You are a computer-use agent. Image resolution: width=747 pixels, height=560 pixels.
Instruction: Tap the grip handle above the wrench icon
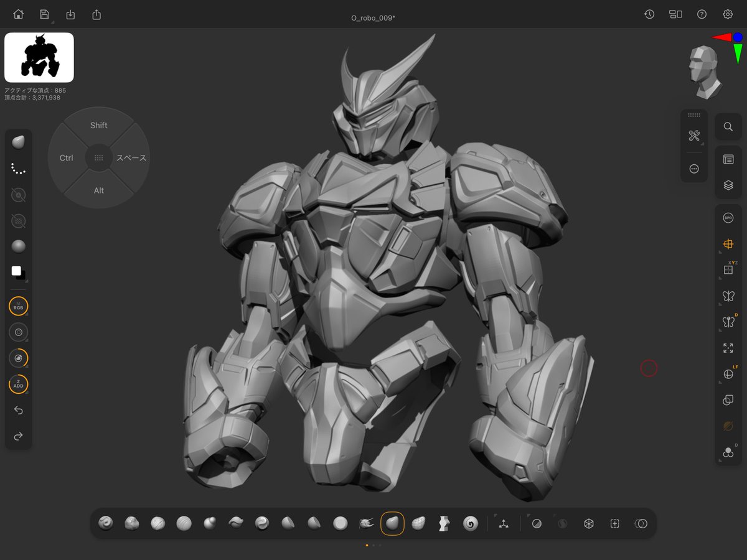tap(694, 116)
